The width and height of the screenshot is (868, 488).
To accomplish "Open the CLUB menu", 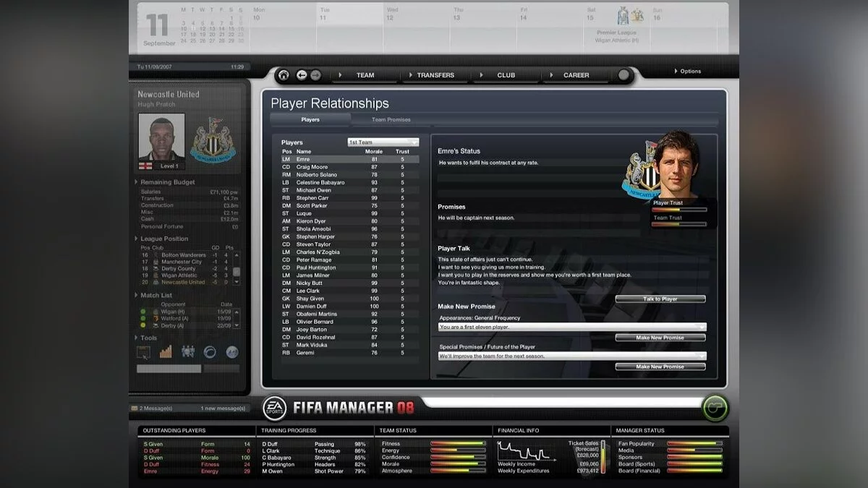I will [506, 75].
